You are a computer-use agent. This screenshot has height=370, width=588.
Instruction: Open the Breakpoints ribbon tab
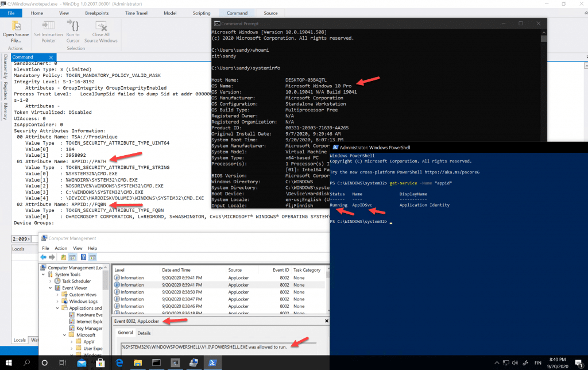[96, 13]
